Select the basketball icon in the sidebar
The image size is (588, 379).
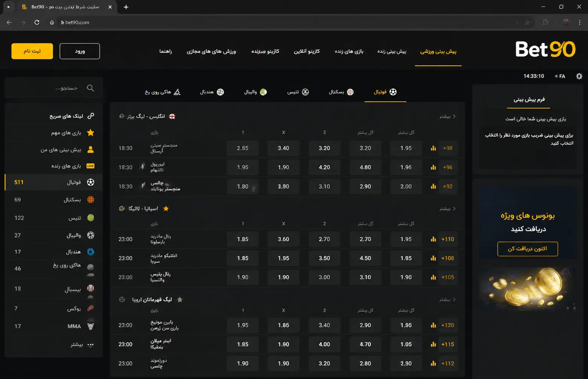pos(90,200)
